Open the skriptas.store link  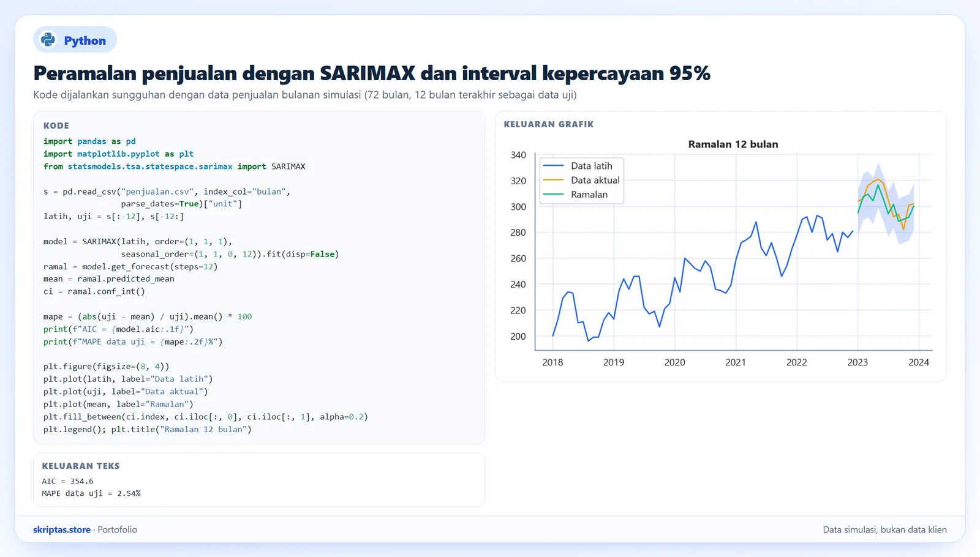(62, 529)
